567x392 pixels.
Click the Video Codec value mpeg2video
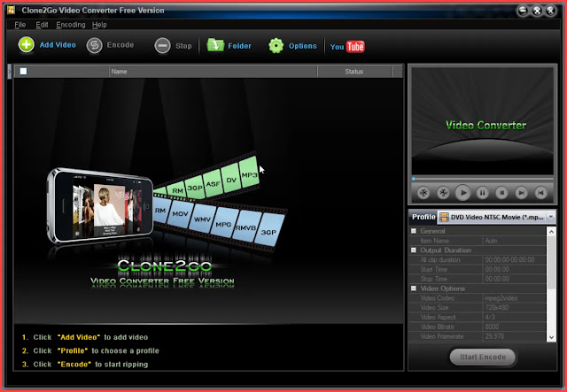click(515, 298)
